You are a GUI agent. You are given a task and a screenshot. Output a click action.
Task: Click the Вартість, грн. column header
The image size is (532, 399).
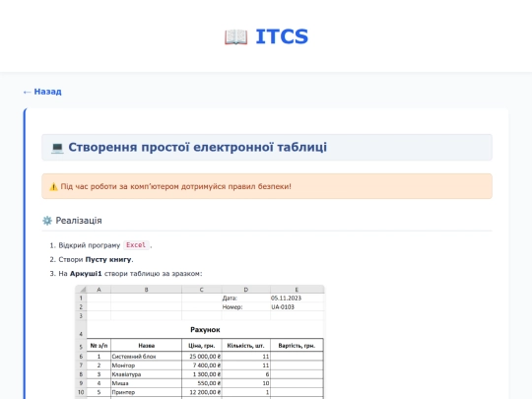pos(297,346)
